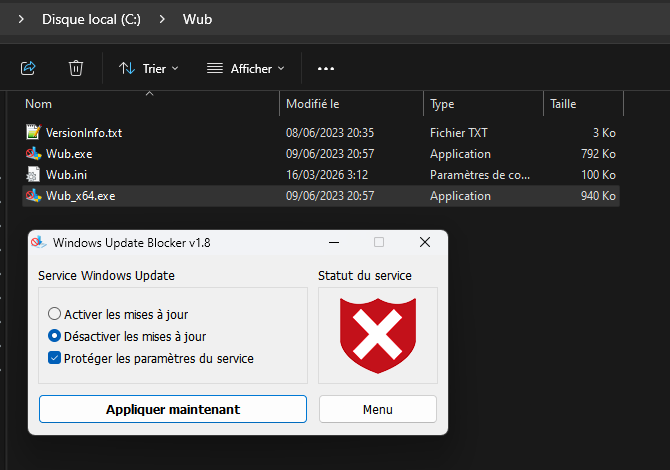Select Désactiver les mises à jour radio
670x470 pixels.
(54, 336)
